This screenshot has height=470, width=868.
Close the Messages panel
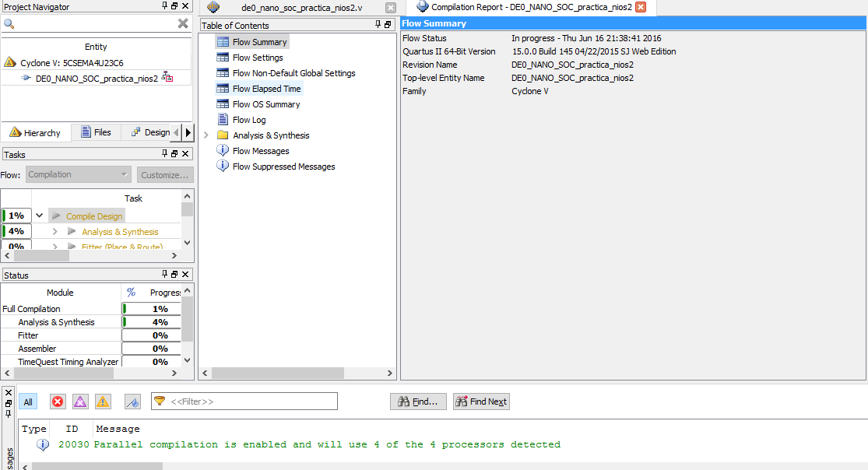pyautogui.click(x=9, y=392)
